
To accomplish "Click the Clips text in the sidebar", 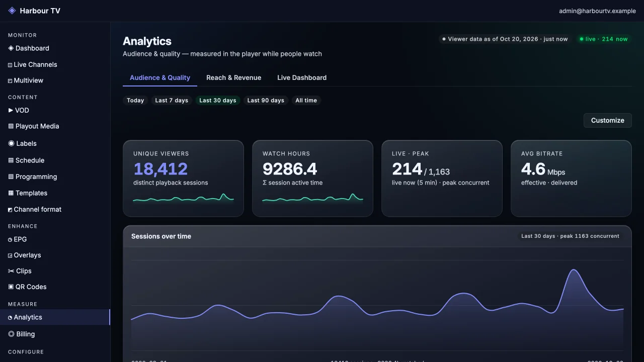I will [24, 271].
